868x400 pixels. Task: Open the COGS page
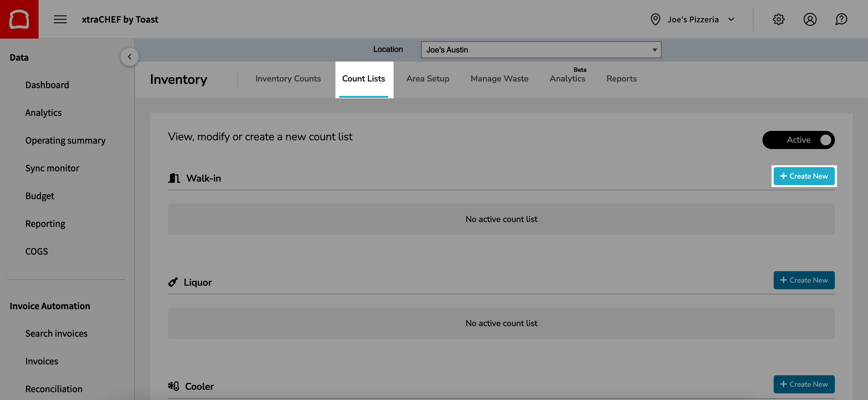tap(36, 251)
